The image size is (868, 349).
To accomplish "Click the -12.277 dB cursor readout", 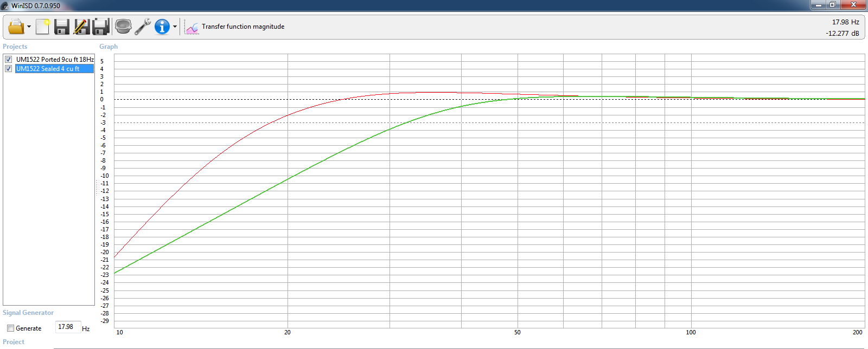I will click(842, 34).
